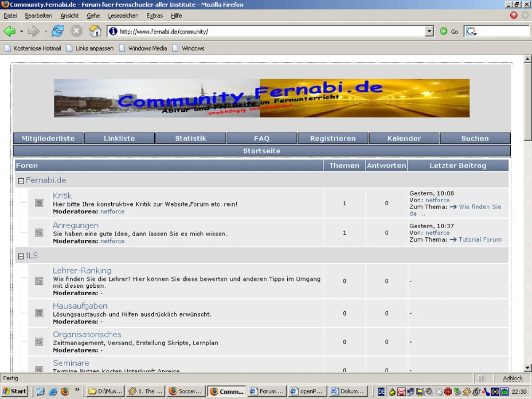The height and width of the screenshot is (399, 532).
Task: Switch to the openP... taskbar window
Action: [x=308, y=391]
